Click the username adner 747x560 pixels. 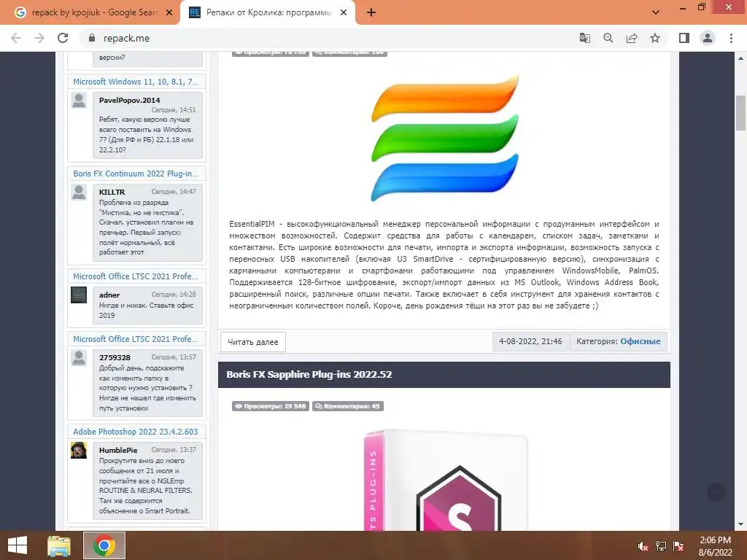pos(109,295)
